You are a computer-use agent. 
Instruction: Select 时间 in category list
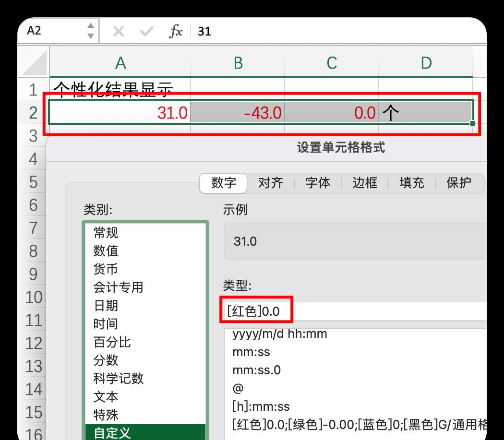point(145,324)
